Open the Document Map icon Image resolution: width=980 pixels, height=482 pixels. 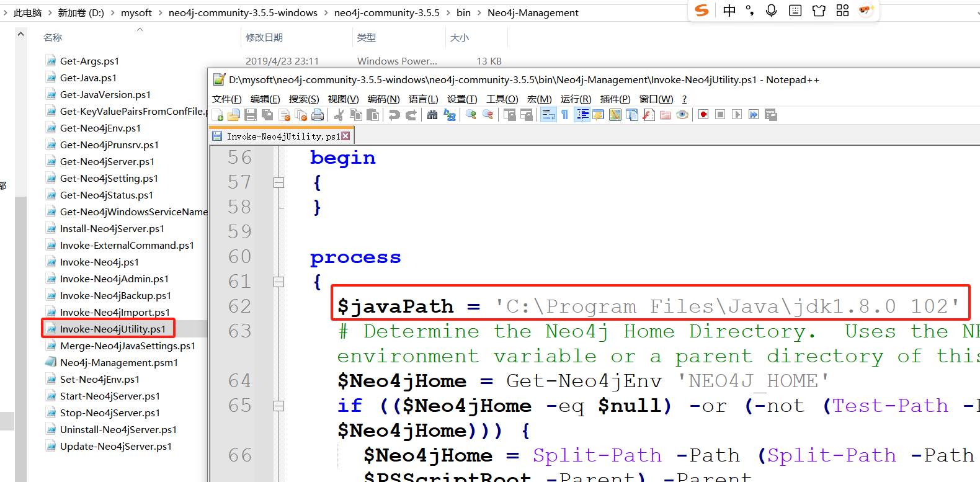click(615, 115)
